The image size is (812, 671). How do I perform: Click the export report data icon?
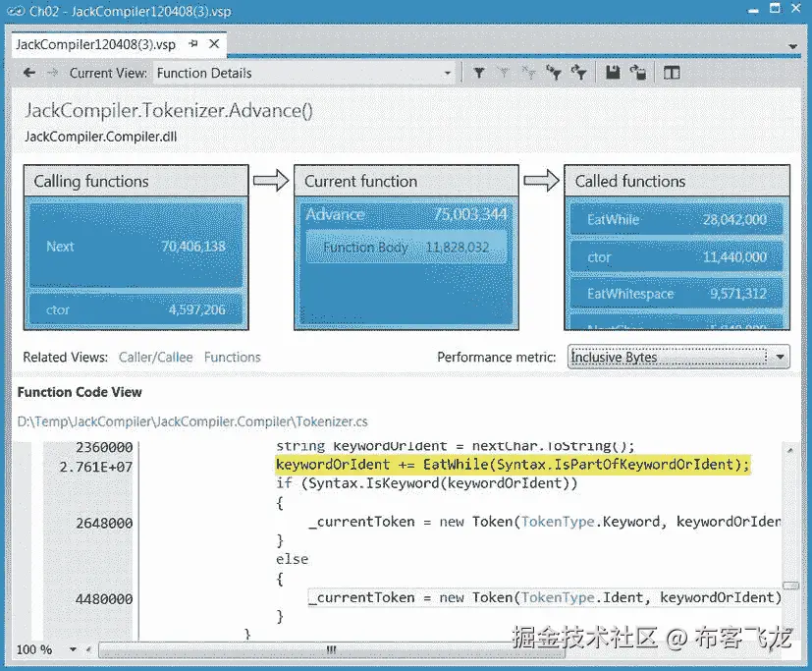[x=638, y=73]
